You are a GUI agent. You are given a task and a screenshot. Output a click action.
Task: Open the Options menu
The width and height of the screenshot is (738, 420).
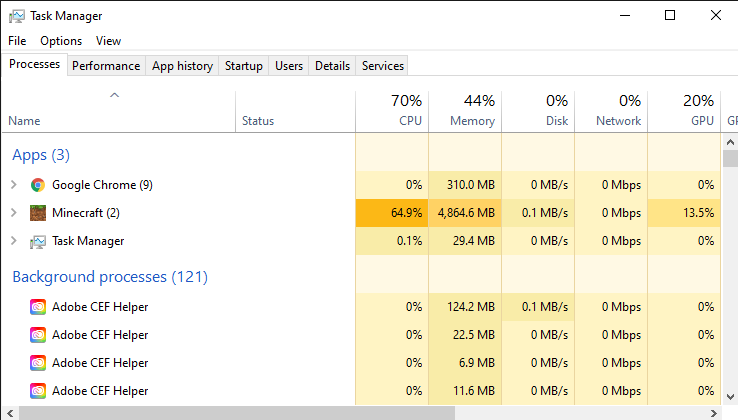coord(61,41)
